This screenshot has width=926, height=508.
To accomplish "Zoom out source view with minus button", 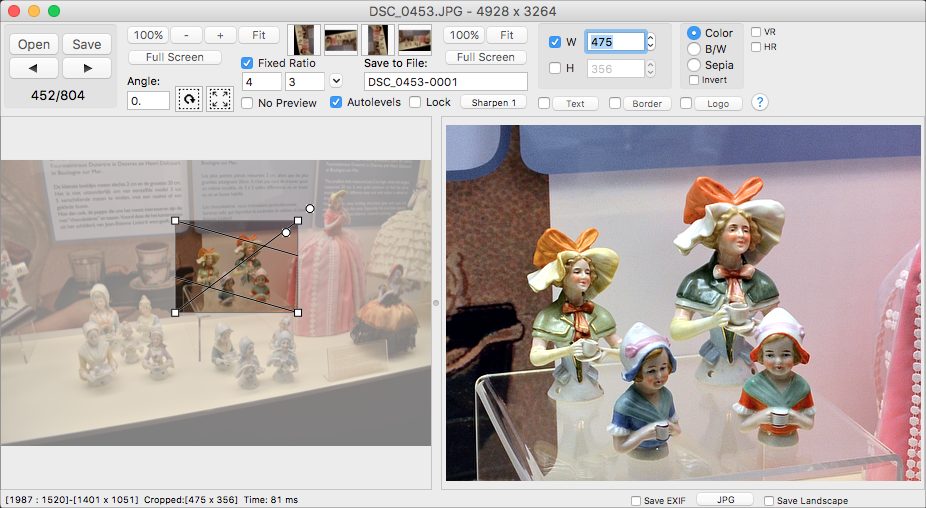I will (x=186, y=35).
